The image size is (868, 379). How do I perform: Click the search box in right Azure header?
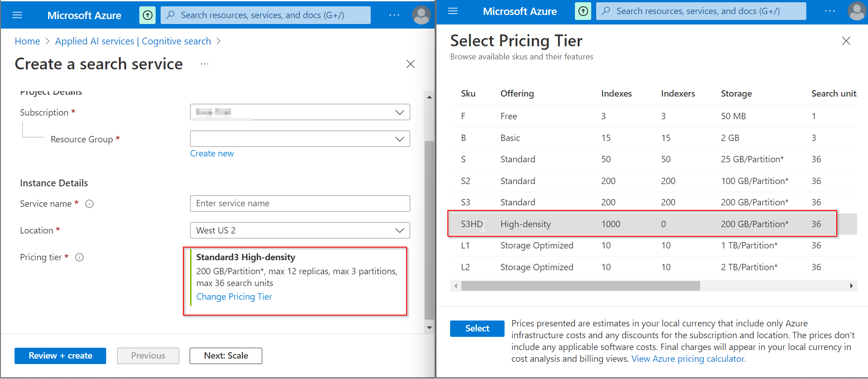(701, 11)
